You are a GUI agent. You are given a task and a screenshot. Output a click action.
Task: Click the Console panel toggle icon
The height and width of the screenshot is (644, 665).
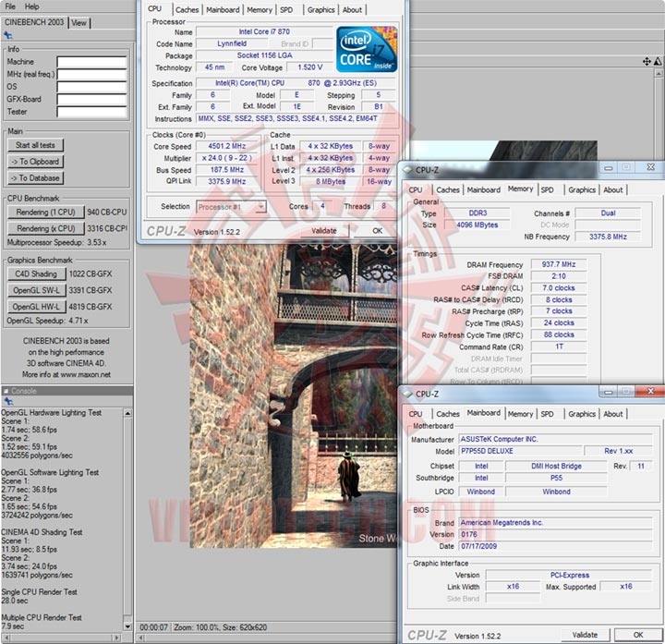coord(6,391)
